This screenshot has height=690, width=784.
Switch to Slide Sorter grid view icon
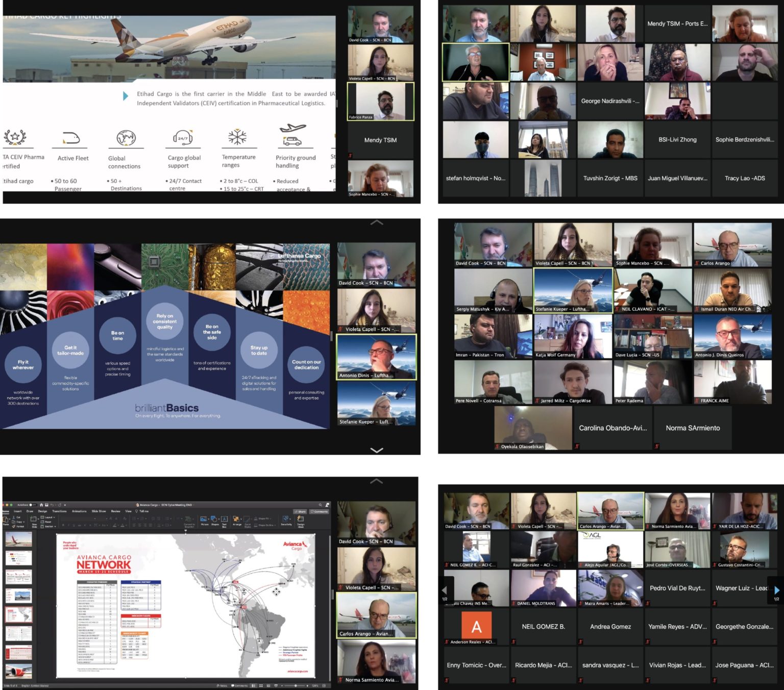[261, 685]
